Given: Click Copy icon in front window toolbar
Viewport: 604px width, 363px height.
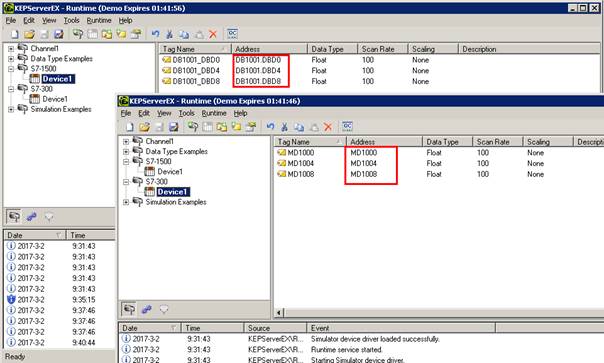Looking at the screenshot, I should point(299,127).
